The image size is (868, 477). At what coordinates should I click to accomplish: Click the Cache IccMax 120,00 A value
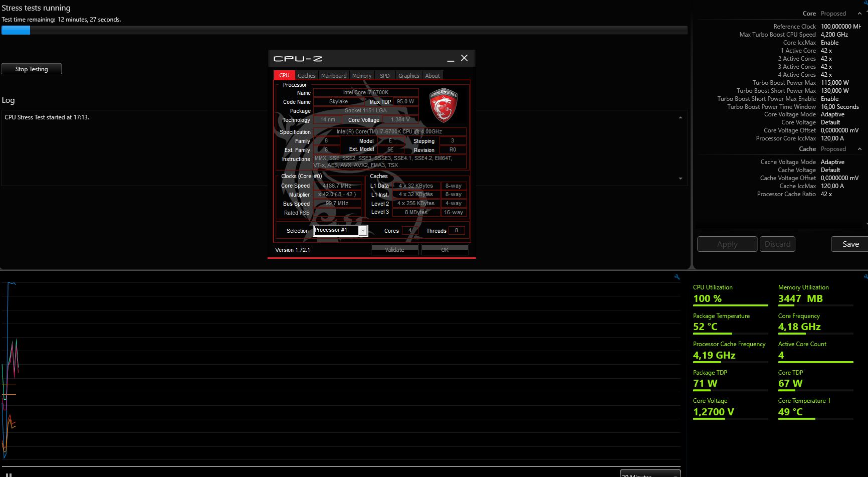(832, 186)
